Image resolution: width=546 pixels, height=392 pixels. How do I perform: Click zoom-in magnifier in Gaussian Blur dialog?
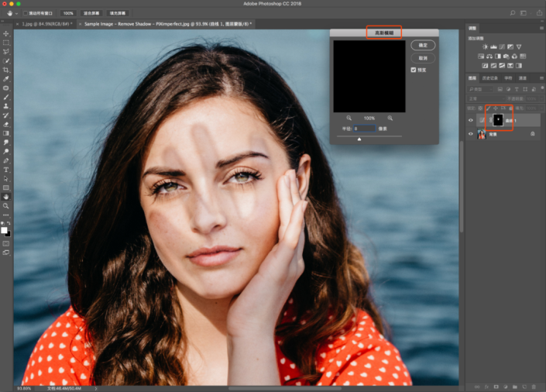pyautogui.click(x=390, y=118)
